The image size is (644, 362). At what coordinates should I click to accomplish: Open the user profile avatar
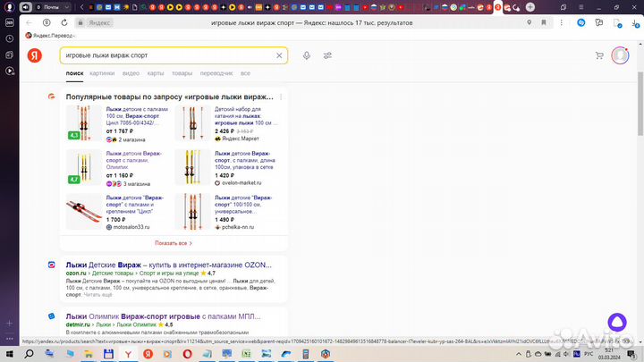[620, 55]
